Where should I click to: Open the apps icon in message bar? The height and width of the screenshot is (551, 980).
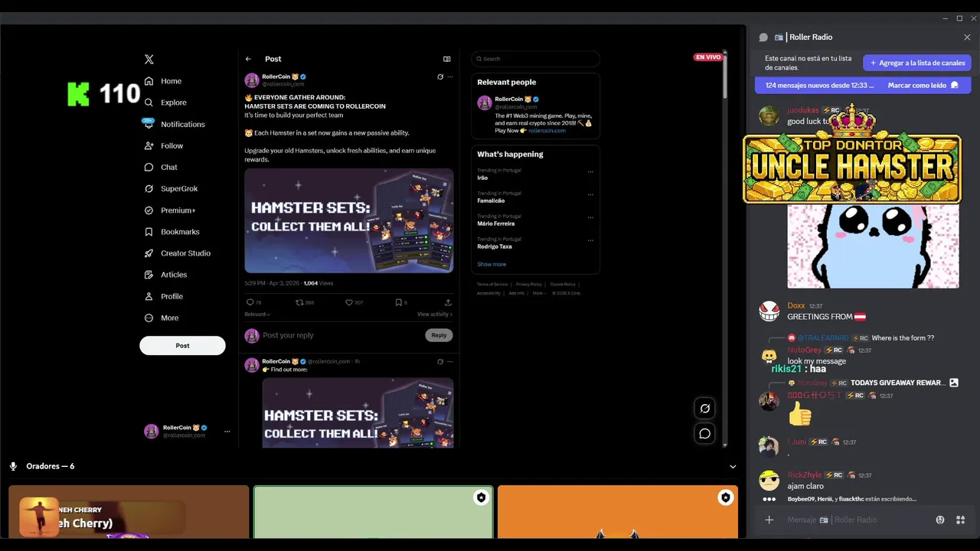click(x=960, y=520)
